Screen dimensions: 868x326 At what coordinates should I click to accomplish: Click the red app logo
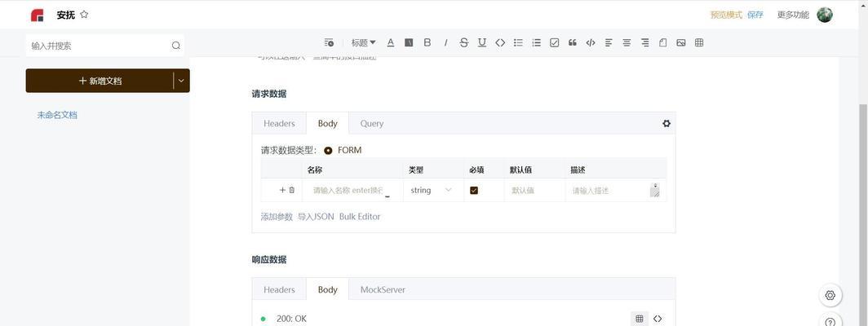click(x=37, y=15)
